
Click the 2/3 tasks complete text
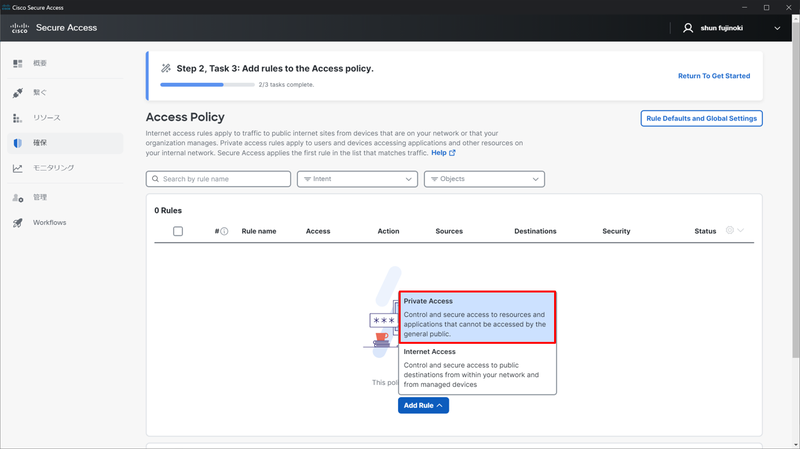pos(286,85)
